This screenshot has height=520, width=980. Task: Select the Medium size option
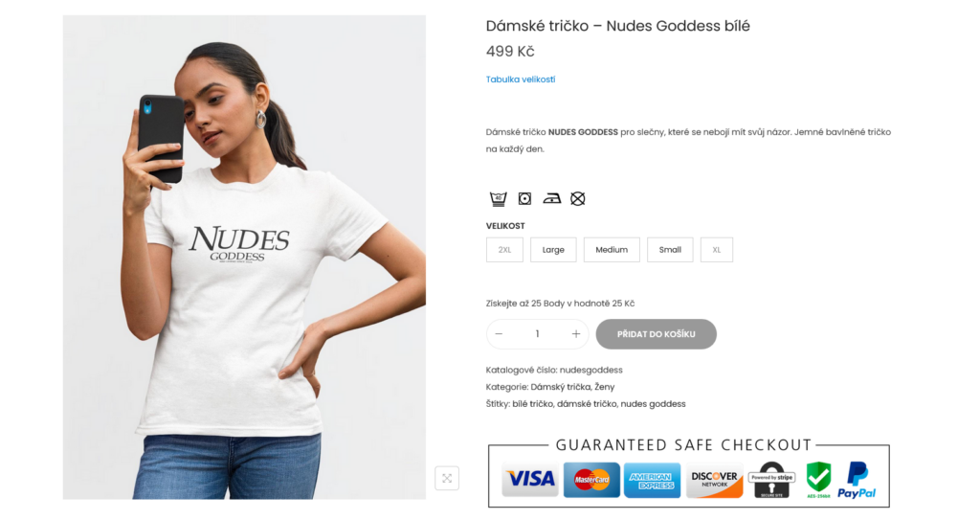pos(612,250)
